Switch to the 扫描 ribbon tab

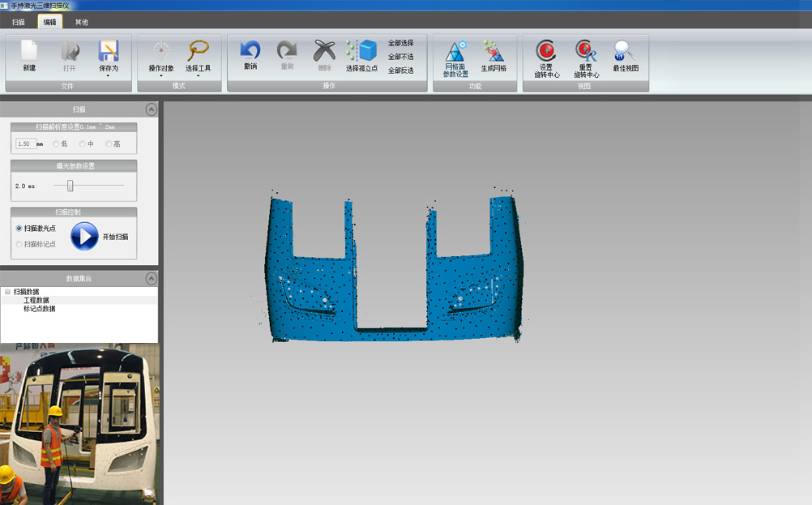tap(19, 23)
